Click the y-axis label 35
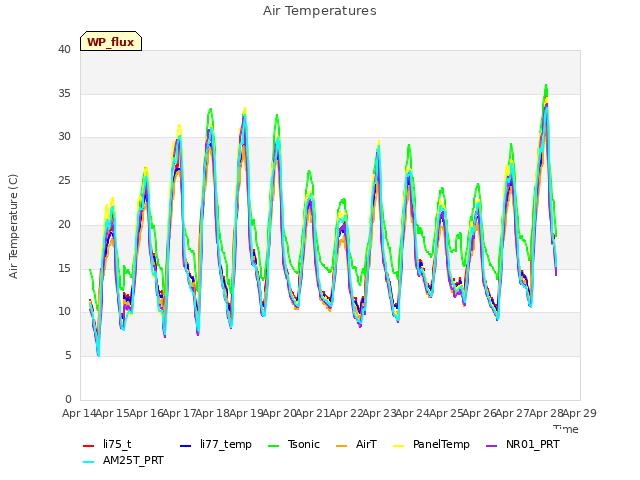 64,93
